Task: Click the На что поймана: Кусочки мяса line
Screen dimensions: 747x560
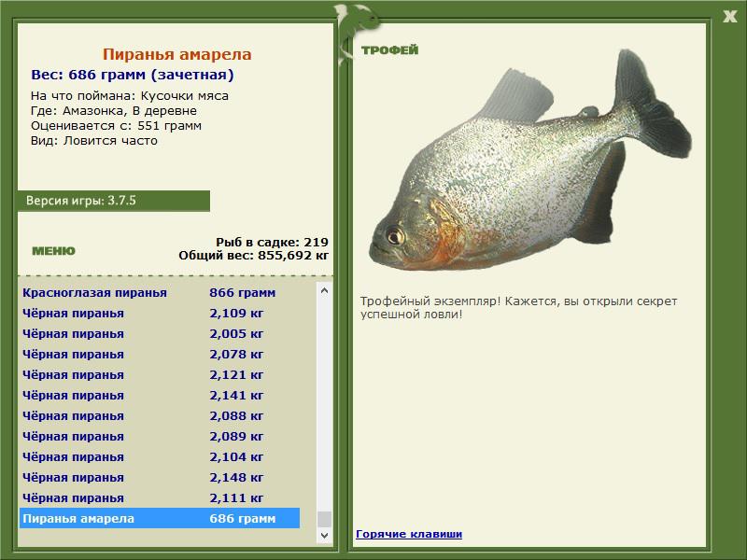Action: [130, 96]
